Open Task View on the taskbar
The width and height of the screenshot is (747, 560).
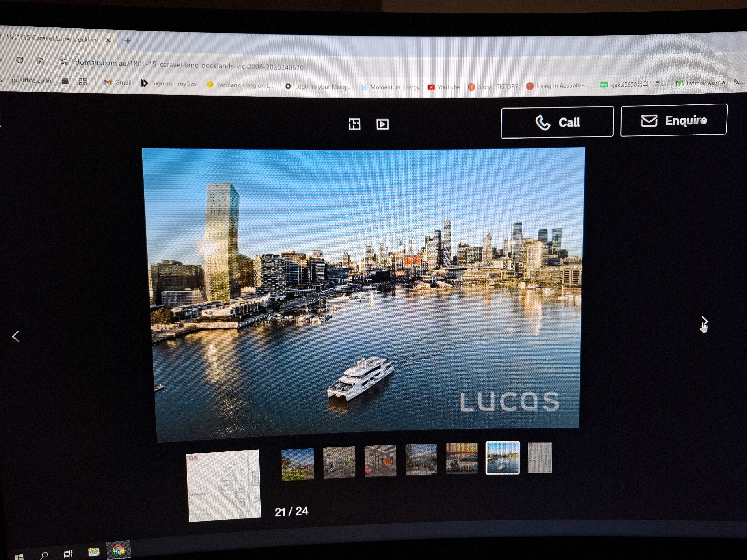[68, 554]
